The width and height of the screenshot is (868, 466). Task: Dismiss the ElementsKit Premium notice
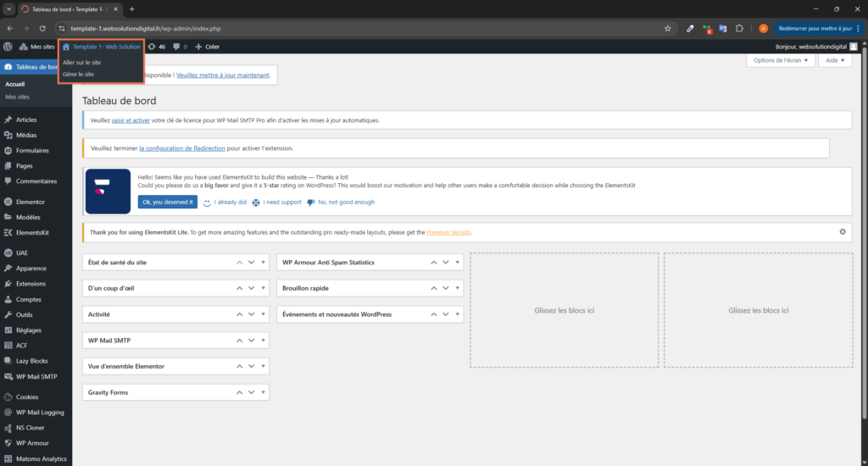pos(842,231)
